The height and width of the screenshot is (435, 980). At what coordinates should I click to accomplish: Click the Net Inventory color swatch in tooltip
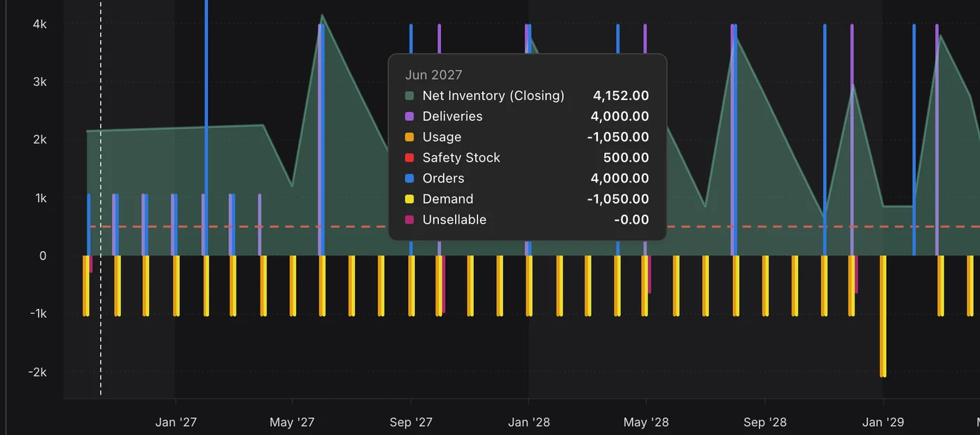(x=409, y=96)
